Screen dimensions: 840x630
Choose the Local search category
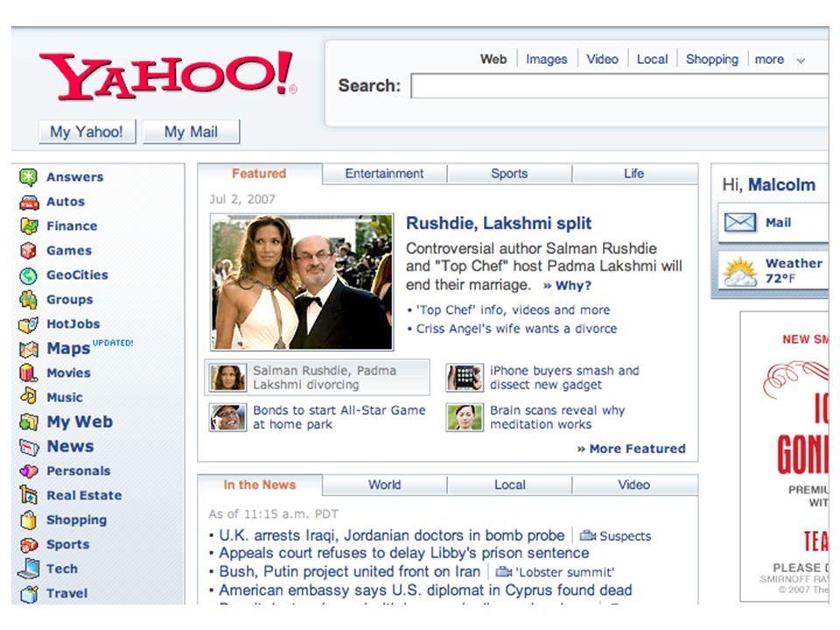(x=652, y=59)
